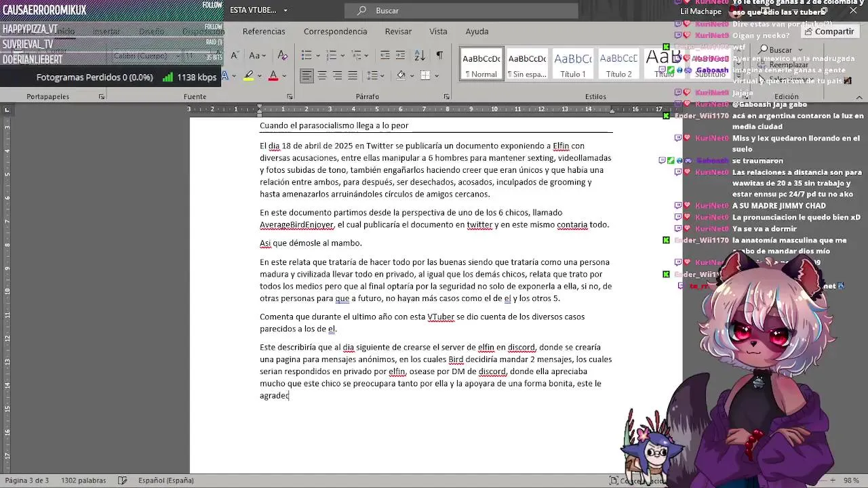
Task: Change language Español (España)
Action: pos(166,481)
